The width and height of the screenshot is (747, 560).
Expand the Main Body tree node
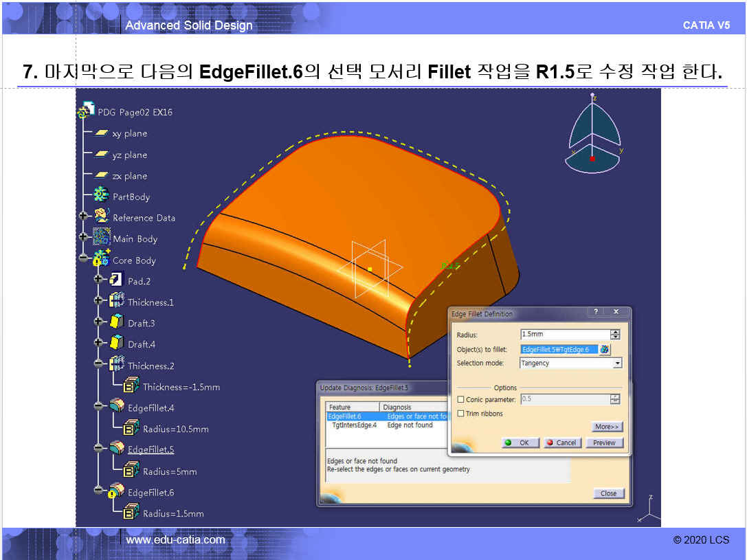pyautogui.click(x=84, y=238)
